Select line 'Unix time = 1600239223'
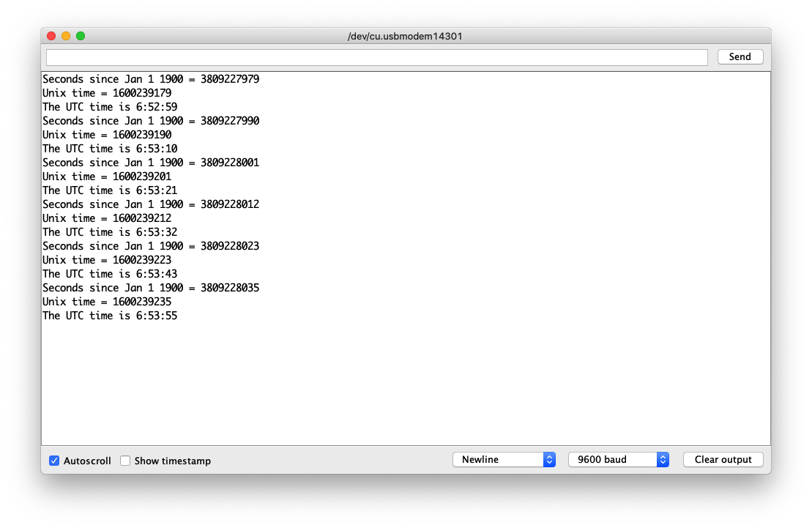812x528 pixels. tap(107, 260)
